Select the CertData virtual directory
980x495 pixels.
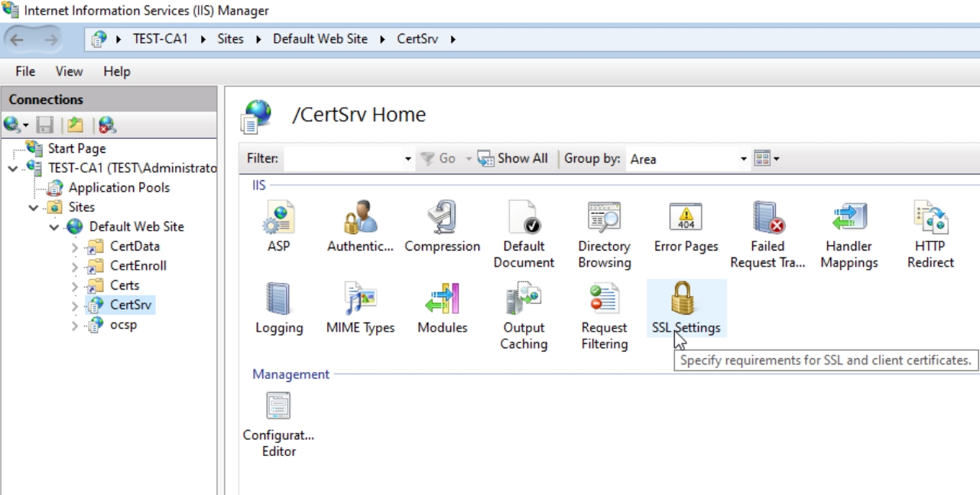pyautogui.click(x=135, y=246)
